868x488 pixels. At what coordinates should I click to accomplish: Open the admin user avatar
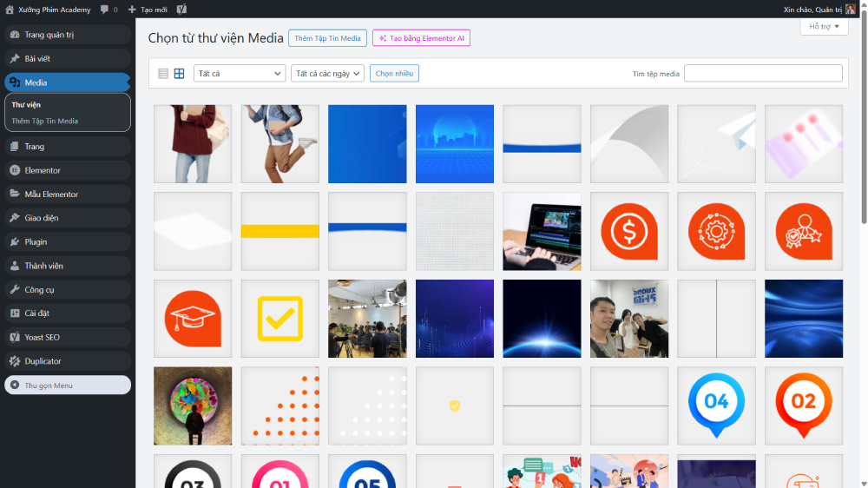point(851,10)
